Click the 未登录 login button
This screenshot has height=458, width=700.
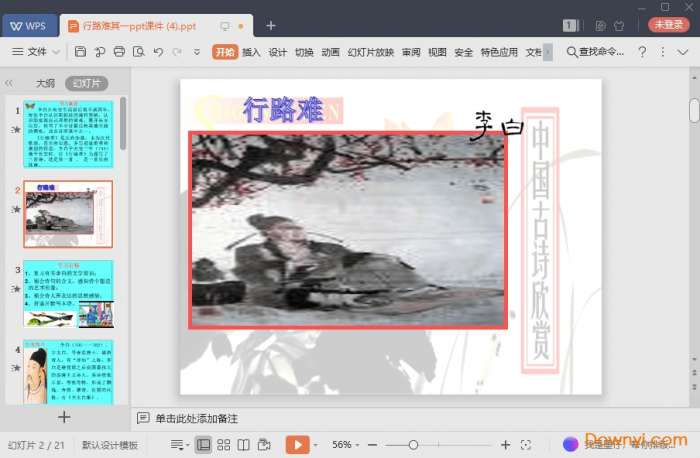pos(669,25)
